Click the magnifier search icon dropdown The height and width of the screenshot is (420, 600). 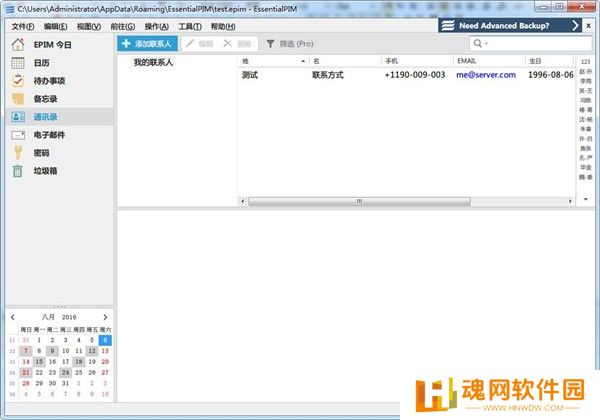point(480,43)
